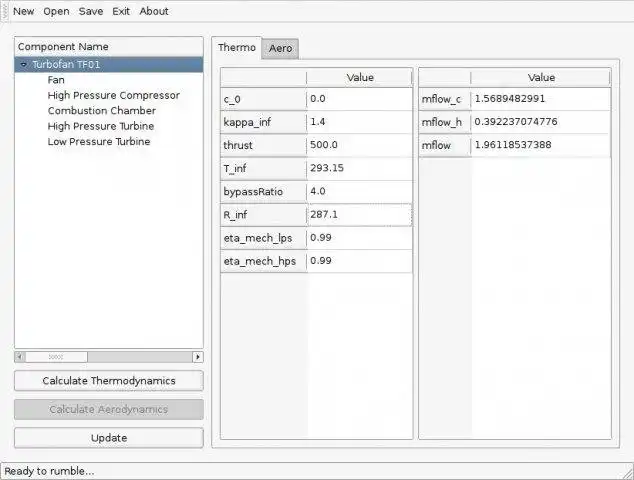This screenshot has height=480, width=634.
Task: Click the window resize grip corner
Action: click(x=628, y=474)
